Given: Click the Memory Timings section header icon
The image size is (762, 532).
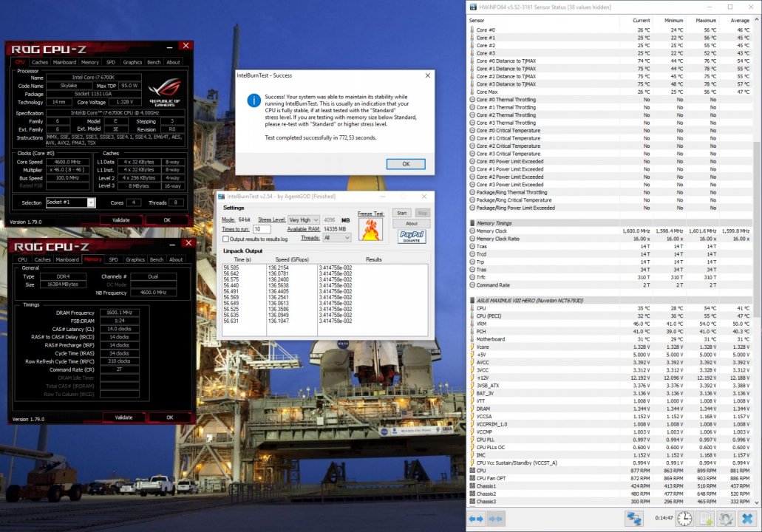Looking at the screenshot, I should tap(472, 223).
